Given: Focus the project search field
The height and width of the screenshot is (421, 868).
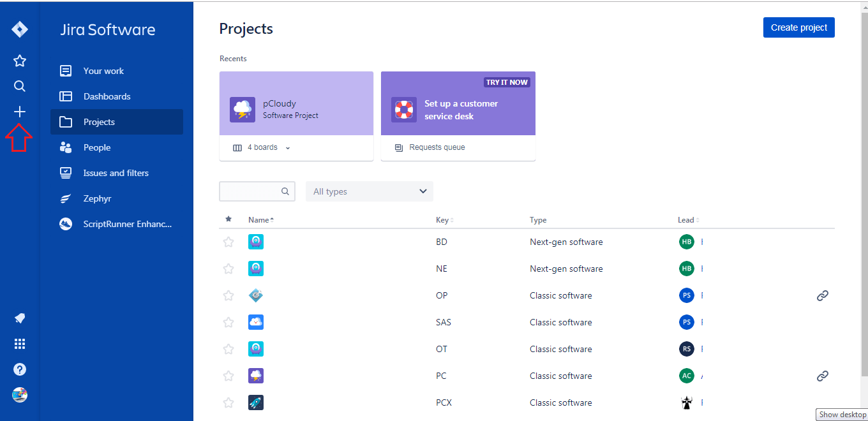Looking at the screenshot, I should [257, 191].
